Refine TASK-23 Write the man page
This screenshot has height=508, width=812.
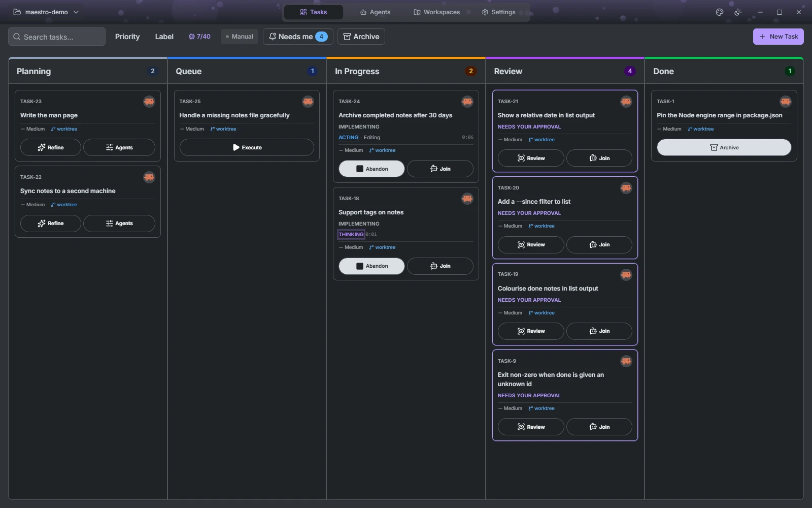pos(51,147)
